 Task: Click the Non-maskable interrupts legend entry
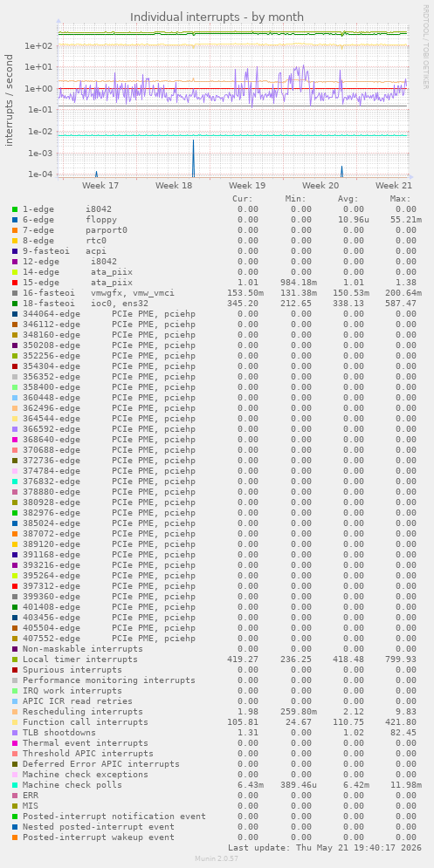pyautogui.click(x=83, y=649)
